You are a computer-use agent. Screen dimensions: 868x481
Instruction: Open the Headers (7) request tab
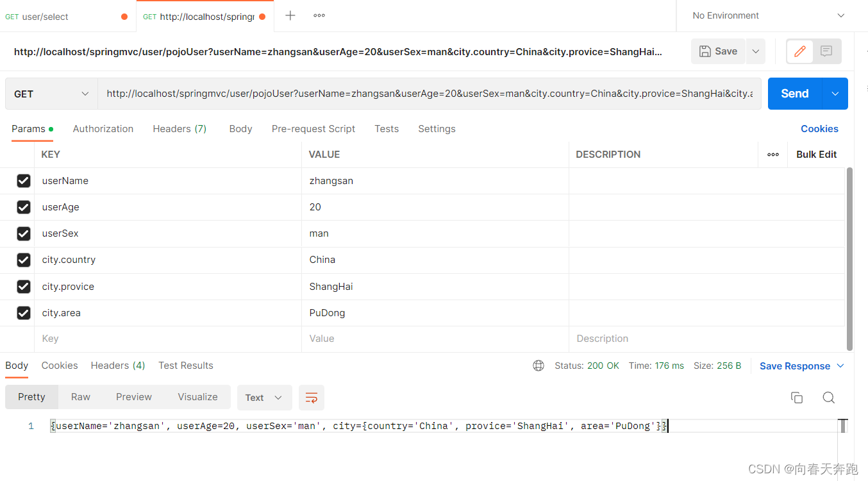pyautogui.click(x=179, y=129)
